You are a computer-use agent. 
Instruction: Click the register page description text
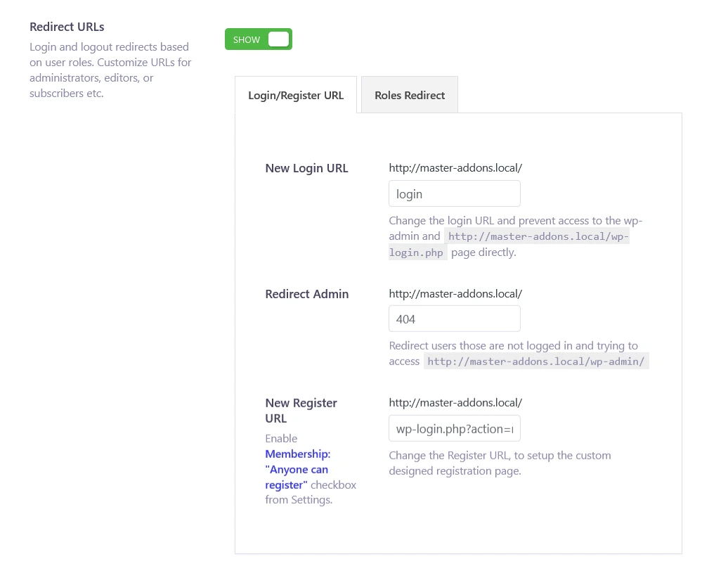(x=500, y=463)
